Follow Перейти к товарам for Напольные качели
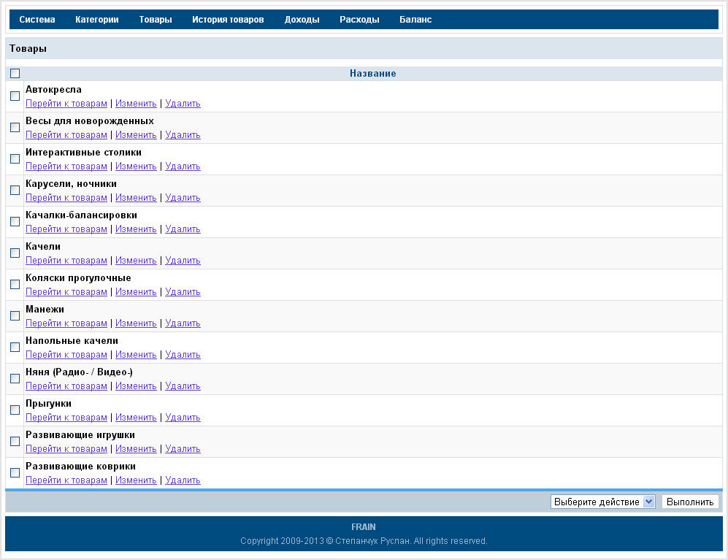Viewport: 728px width, 560px height. (66, 355)
